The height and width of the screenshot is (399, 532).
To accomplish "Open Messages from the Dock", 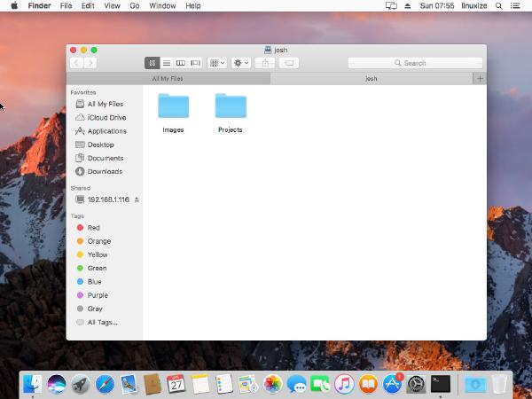I will 296,384.
